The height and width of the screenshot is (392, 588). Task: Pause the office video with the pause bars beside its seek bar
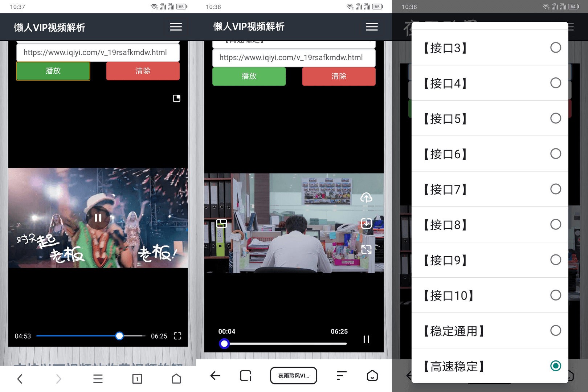coord(366,339)
